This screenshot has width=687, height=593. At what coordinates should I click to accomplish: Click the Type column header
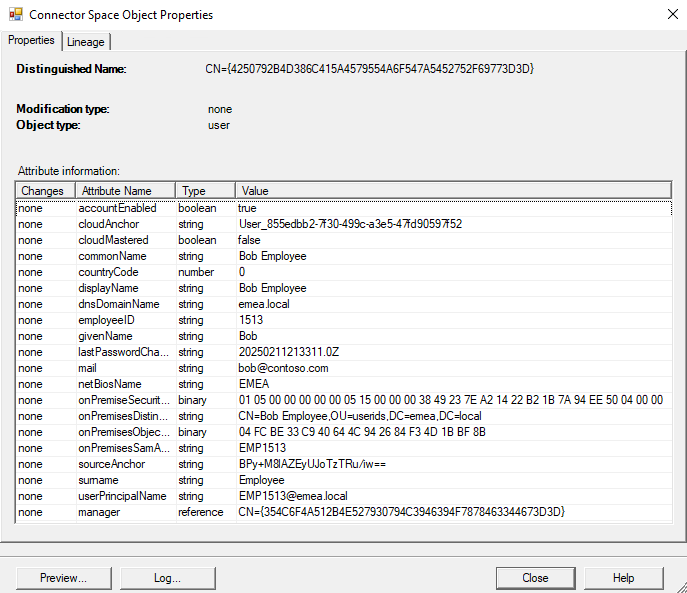[205, 191]
